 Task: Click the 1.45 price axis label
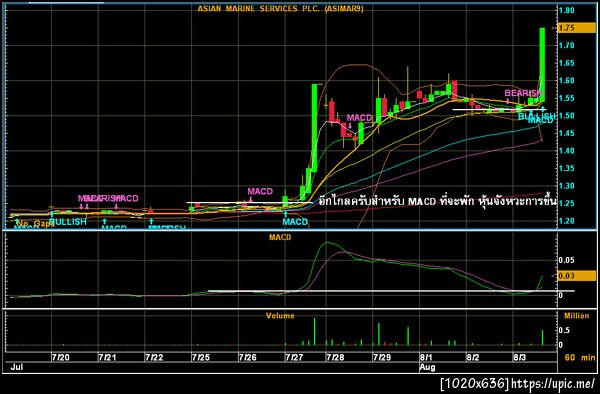566,134
